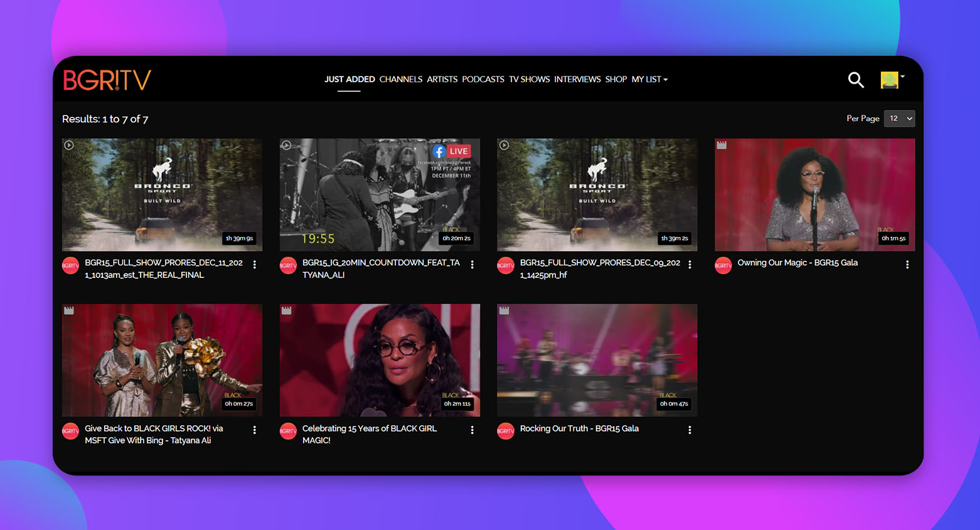Image resolution: width=980 pixels, height=530 pixels.
Task: Open the search magnifier icon
Action: point(856,80)
